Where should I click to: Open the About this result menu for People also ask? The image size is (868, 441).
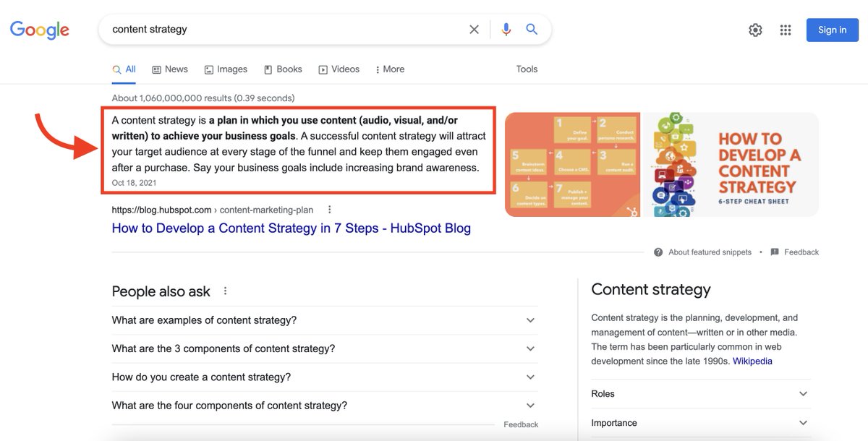pos(224,290)
